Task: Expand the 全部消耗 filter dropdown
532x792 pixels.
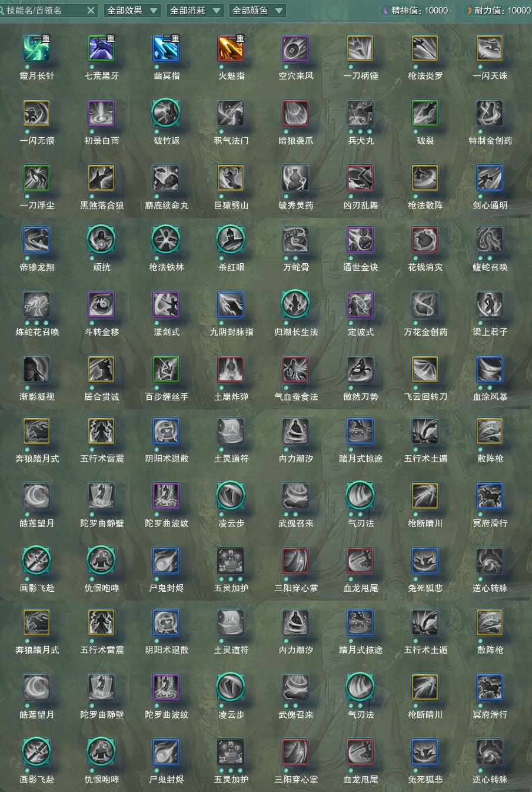Action: [x=195, y=11]
